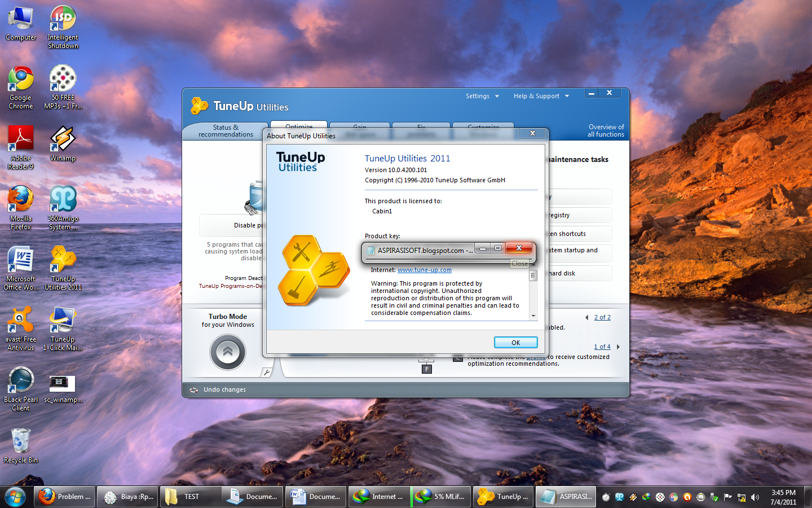Click the 2 of 2 link
Screen dimensions: 812x508
click(x=602, y=318)
